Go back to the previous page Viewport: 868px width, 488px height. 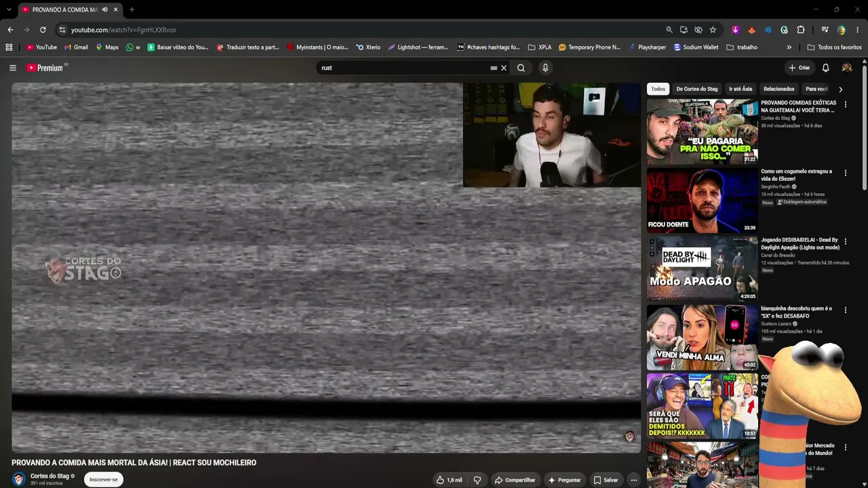point(10,30)
